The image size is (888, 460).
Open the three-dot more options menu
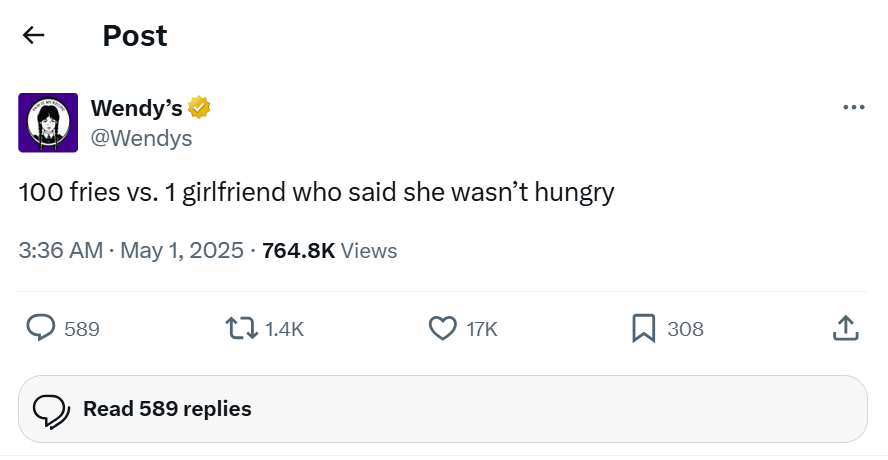(x=853, y=108)
